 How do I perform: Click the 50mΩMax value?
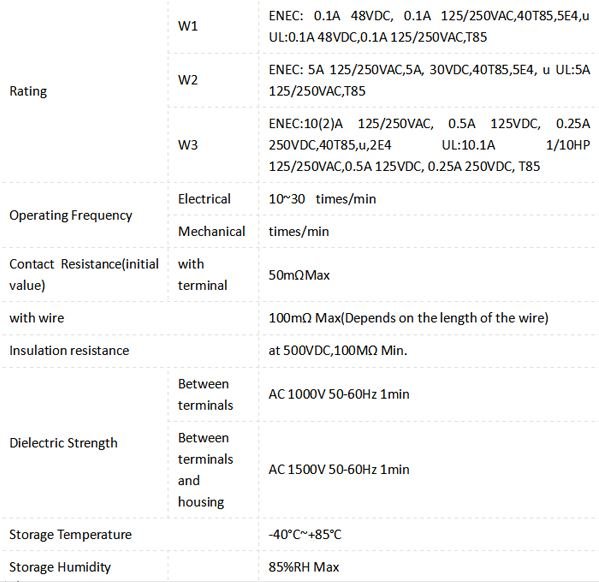click(299, 275)
